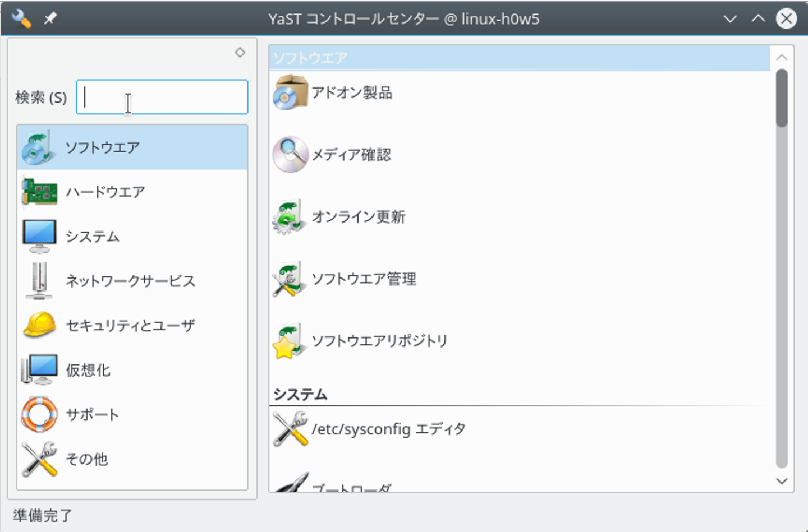Select ネットワークサービス category label

(x=131, y=281)
